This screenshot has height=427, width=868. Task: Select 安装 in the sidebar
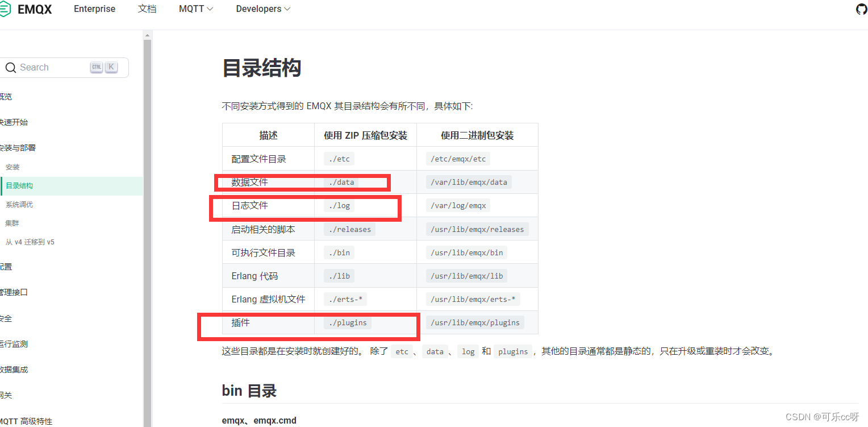(12, 167)
